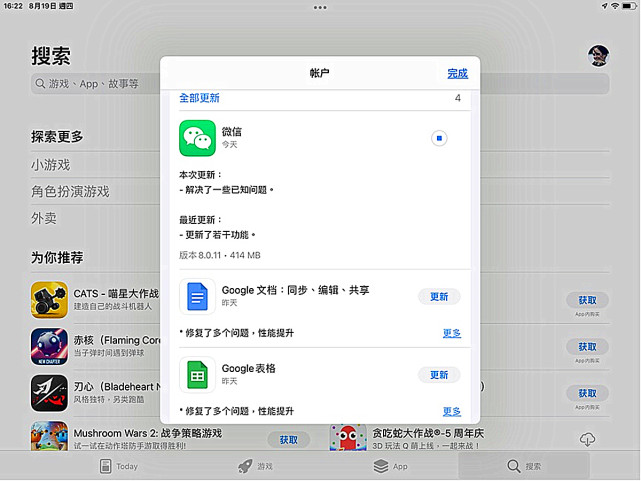The height and width of the screenshot is (481, 641).
Task: Tap the three-dot multitasking indicator
Action: click(x=320, y=7)
